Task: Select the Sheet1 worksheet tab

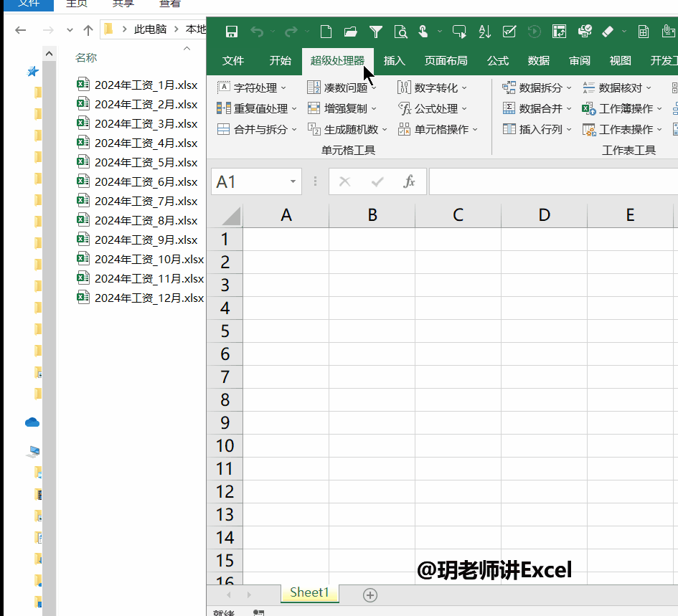Action: point(310,592)
